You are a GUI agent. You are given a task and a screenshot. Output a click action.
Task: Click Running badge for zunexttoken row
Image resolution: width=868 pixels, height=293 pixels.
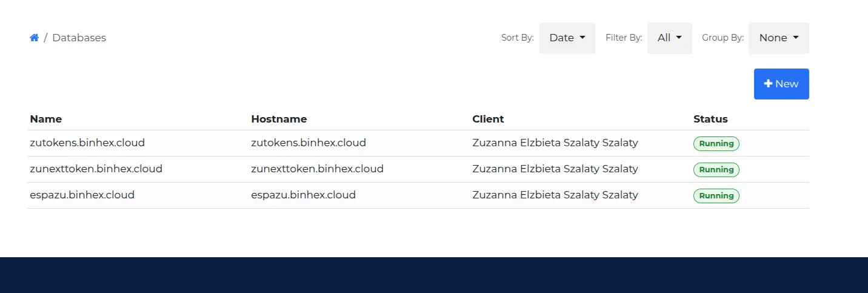(716, 170)
